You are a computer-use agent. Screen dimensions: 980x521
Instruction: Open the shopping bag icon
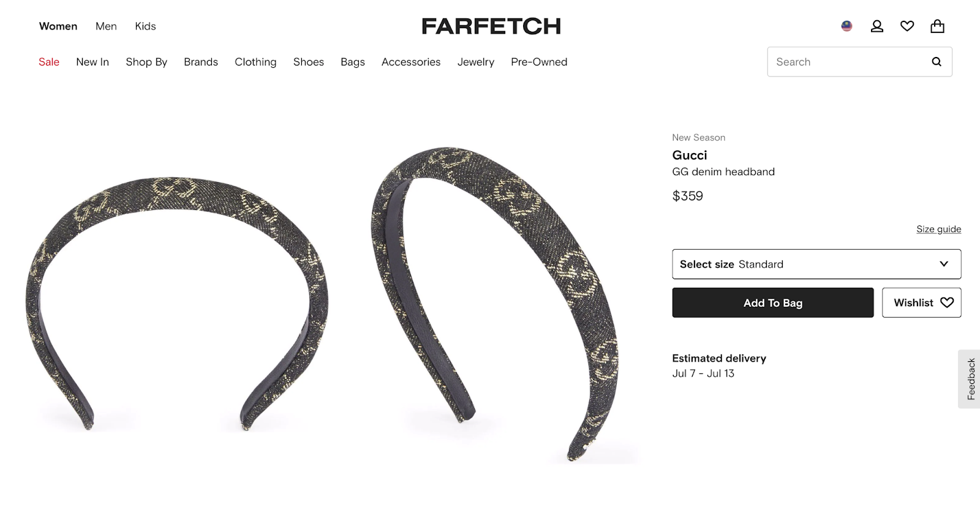point(937,26)
